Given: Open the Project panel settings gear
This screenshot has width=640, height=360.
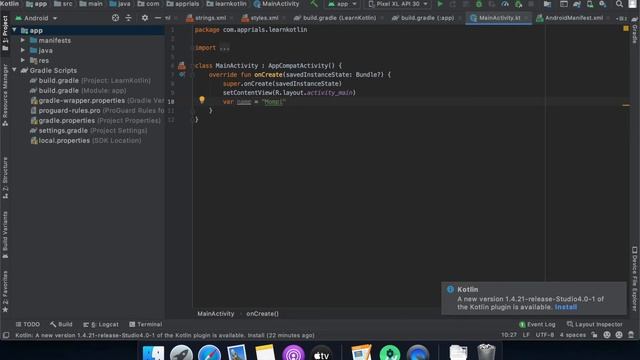Looking at the screenshot, I should coord(145,18).
